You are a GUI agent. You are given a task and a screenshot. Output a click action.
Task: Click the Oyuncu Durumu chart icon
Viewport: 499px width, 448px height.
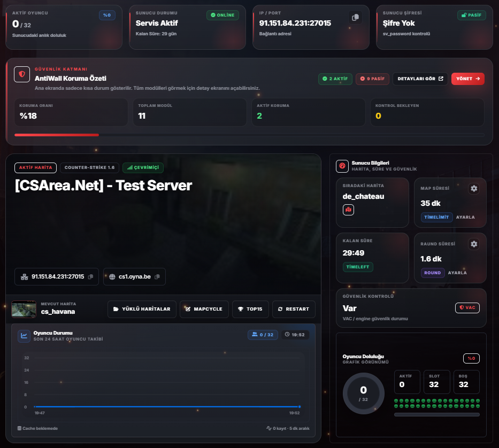click(24, 336)
